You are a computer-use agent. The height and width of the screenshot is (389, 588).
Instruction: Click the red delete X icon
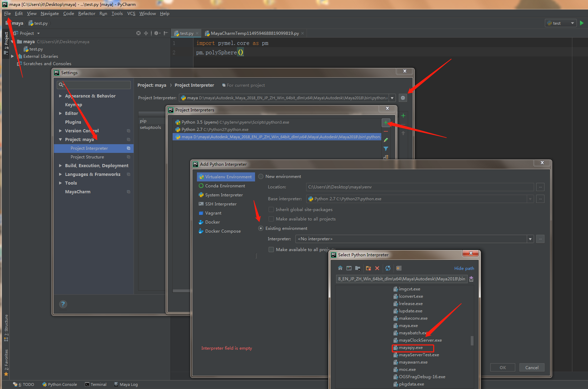coord(377,268)
